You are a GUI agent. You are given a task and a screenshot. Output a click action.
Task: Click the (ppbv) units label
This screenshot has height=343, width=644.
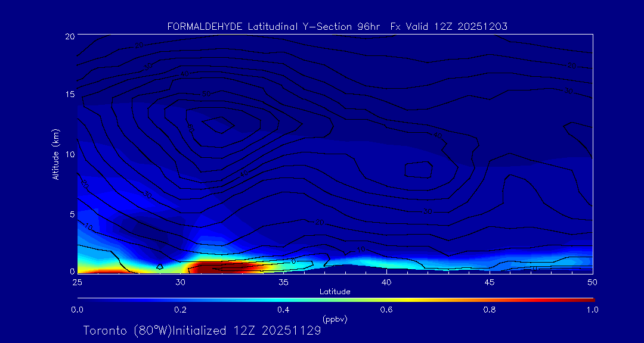click(335, 319)
